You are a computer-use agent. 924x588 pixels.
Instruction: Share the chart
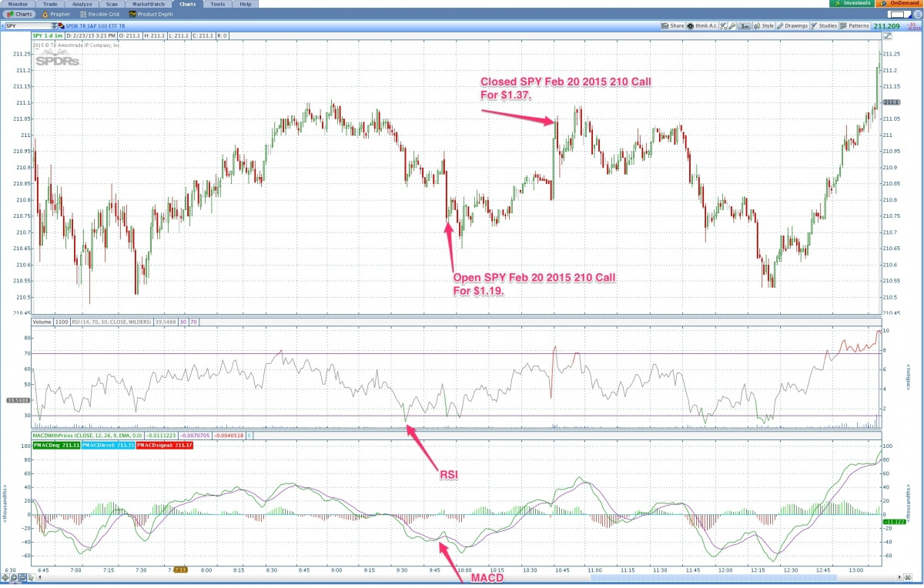pyautogui.click(x=672, y=26)
